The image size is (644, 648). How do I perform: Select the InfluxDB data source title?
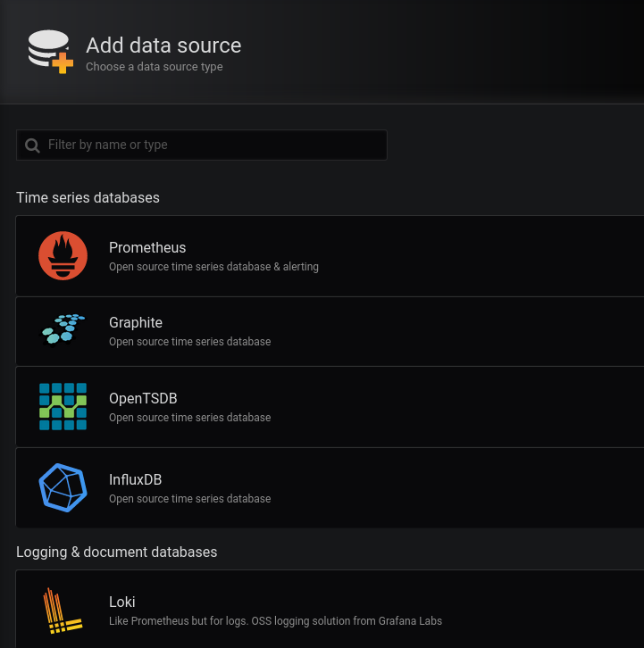[x=135, y=480]
